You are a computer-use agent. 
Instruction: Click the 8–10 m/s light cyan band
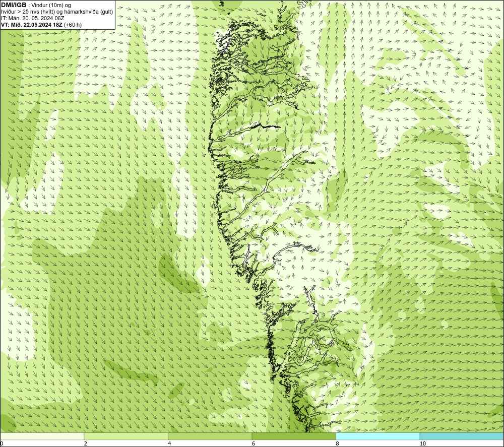tap(377, 436)
